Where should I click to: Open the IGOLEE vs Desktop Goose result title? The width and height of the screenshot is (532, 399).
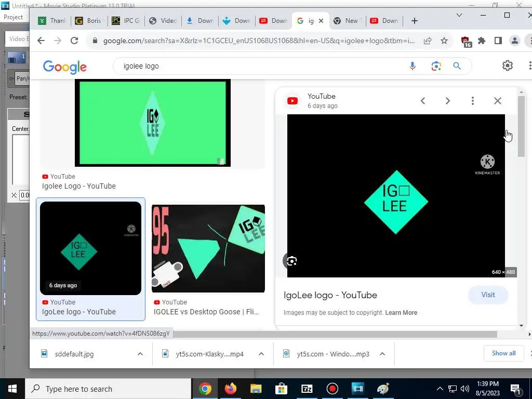(206, 312)
